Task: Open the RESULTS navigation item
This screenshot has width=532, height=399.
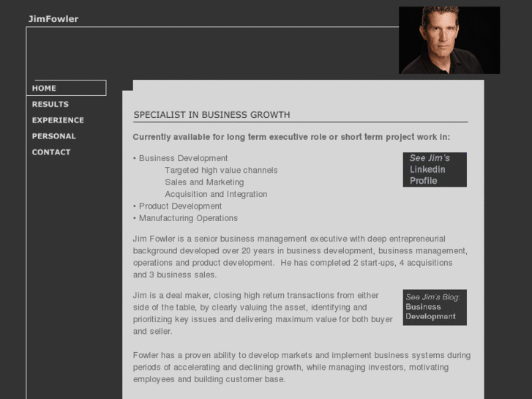Action: click(50, 104)
